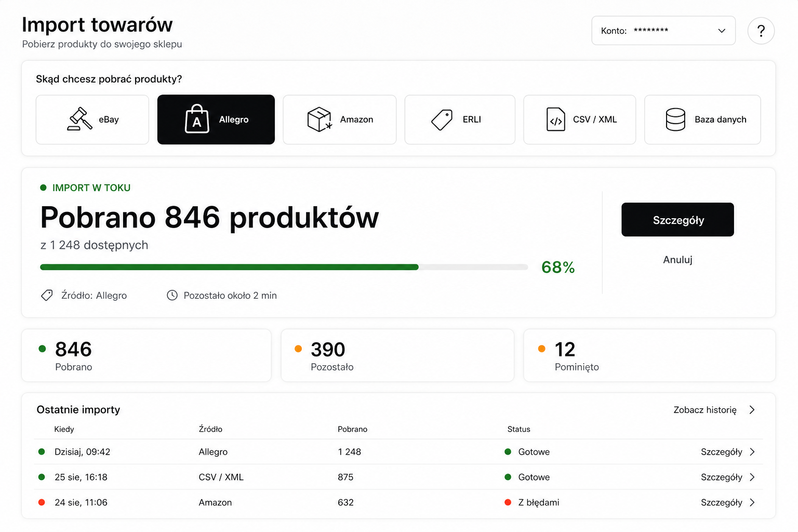This screenshot has height=532, width=798.
Task: Select CSV / XML as source tile
Action: click(580, 119)
